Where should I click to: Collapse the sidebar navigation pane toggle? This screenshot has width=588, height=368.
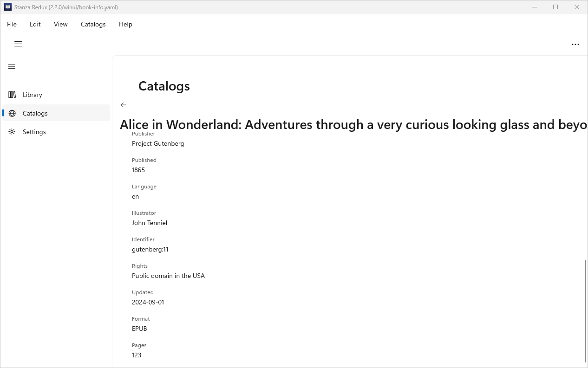[x=12, y=66]
